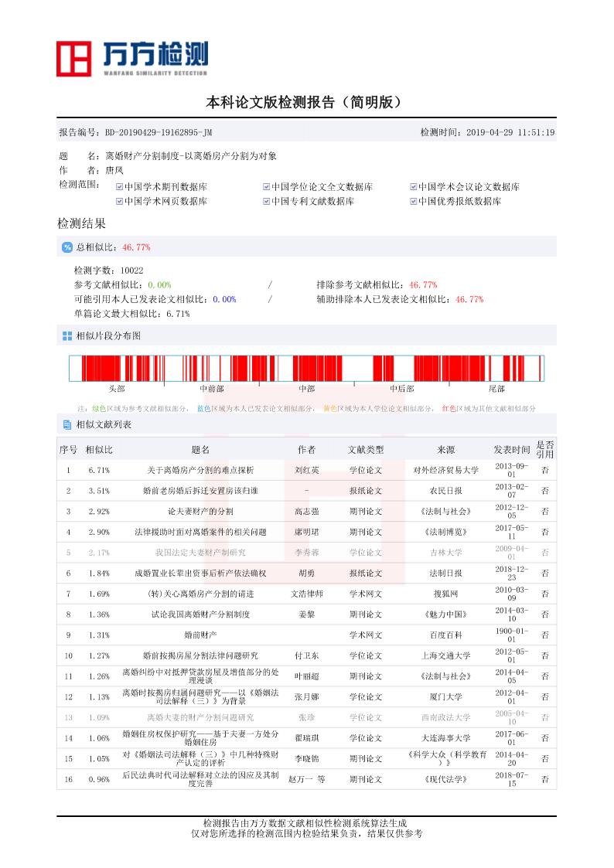The width and height of the screenshot is (614, 868).
Task: Open title 我国法定夫妻财产制研究
Action: pos(200,553)
